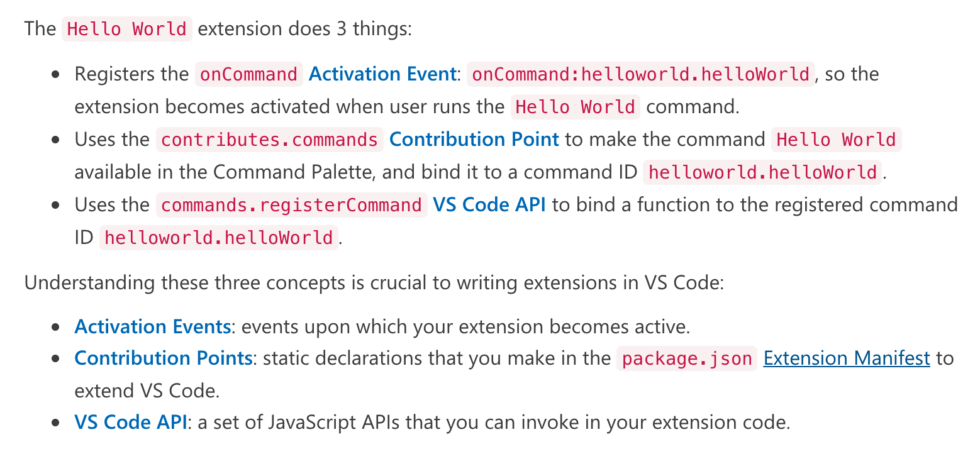Click Hello World code before the word command

coord(575,106)
